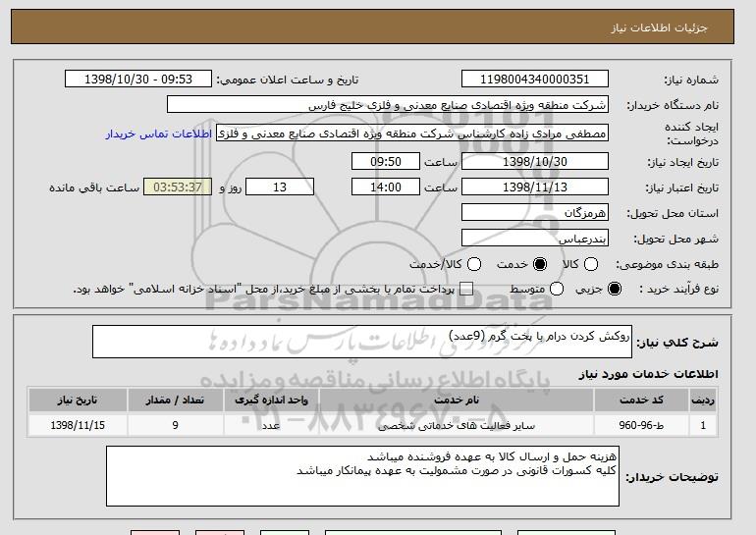Click the public announcement date and time field
756x535 pixels.
click(x=138, y=80)
